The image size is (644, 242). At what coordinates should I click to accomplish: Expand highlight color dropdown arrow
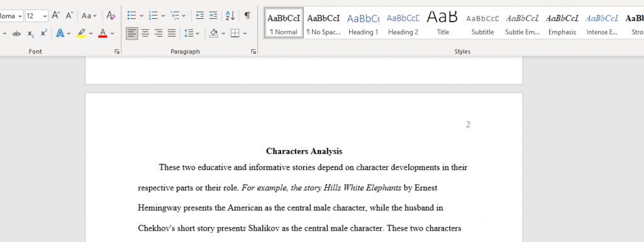[91, 33]
